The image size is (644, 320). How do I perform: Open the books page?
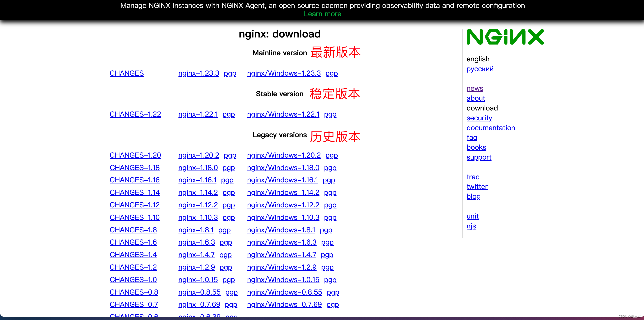pos(476,147)
